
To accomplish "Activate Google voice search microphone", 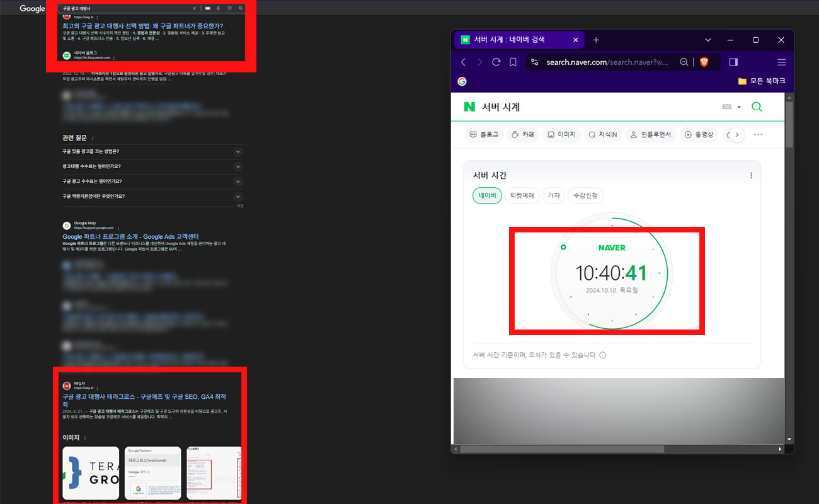I will pos(219,8).
